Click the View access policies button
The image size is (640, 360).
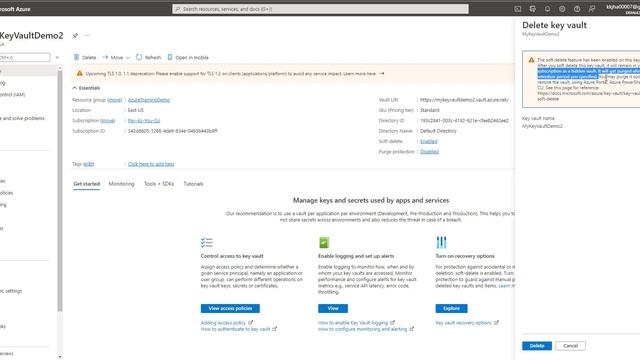(230, 309)
